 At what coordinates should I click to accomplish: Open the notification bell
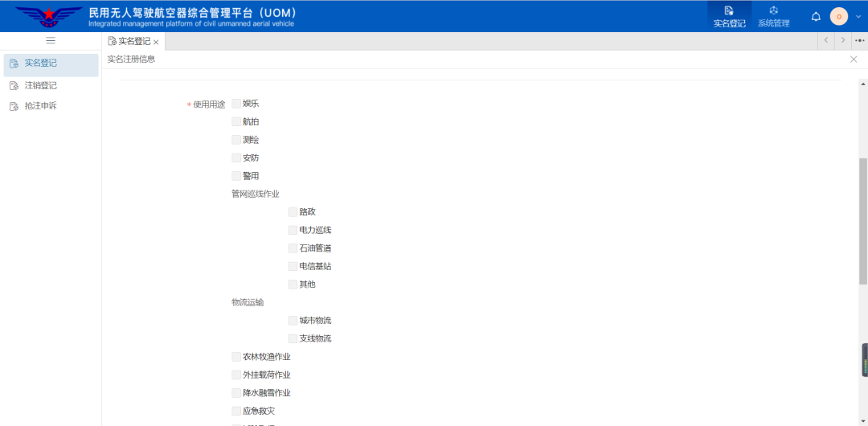click(x=816, y=16)
